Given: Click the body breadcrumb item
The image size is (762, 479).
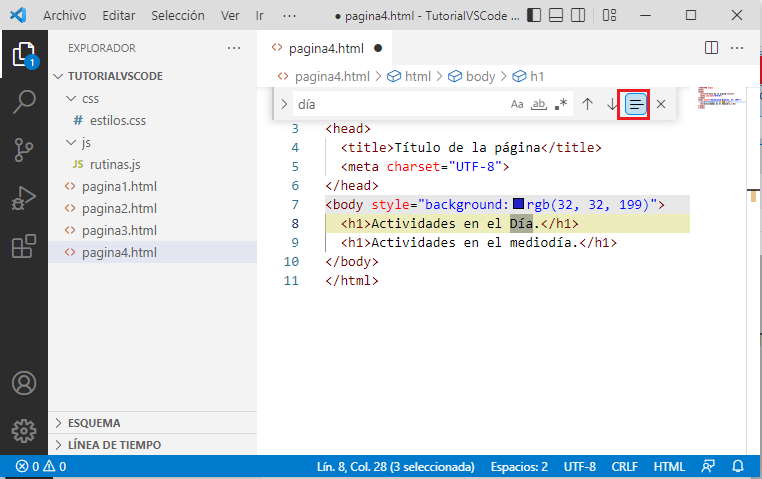Looking at the screenshot, I should point(480,77).
